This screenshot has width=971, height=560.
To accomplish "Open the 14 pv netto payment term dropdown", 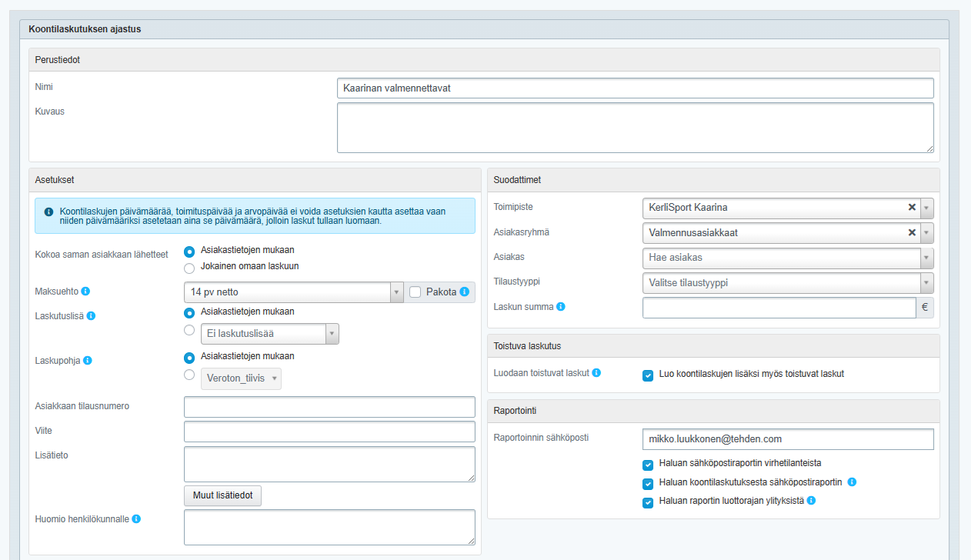I will pos(292,292).
